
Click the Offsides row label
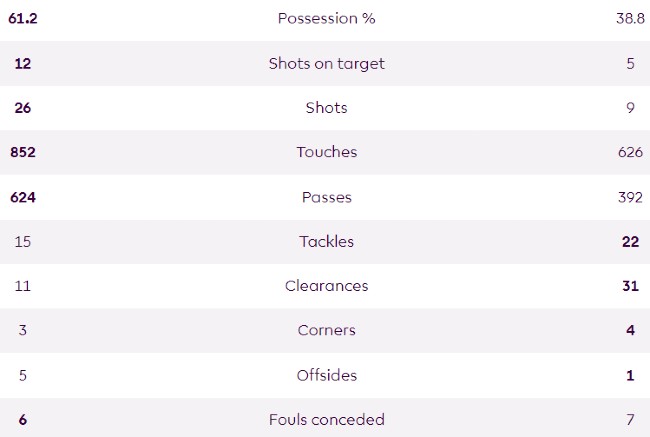pyautogui.click(x=326, y=375)
